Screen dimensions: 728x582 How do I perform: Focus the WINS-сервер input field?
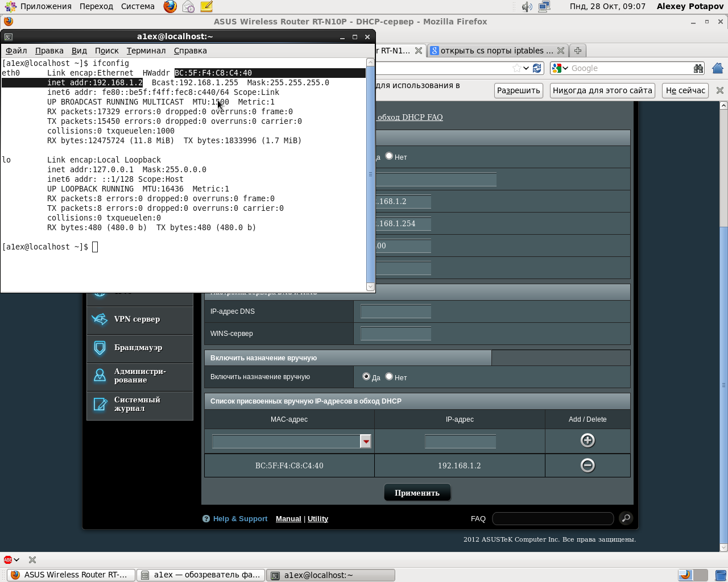tap(396, 334)
